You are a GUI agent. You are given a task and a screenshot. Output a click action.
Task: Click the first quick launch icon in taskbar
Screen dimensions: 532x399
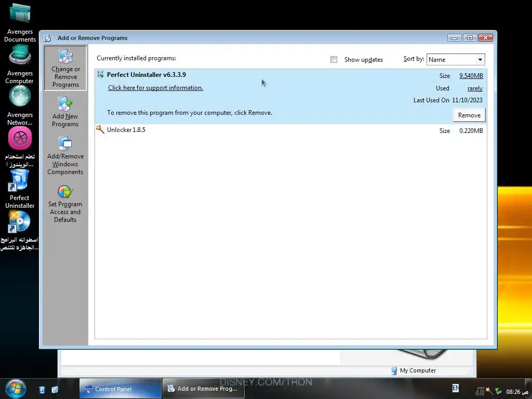[x=42, y=389]
